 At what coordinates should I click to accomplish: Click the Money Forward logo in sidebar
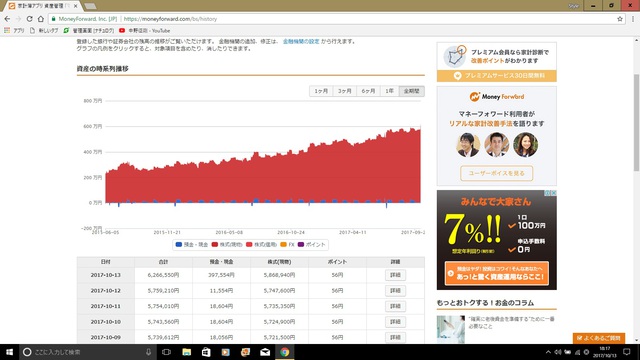pos(497,97)
